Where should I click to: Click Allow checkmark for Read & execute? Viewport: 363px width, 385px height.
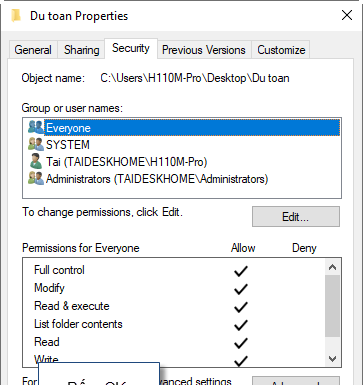pyautogui.click(x=241, y=307)
